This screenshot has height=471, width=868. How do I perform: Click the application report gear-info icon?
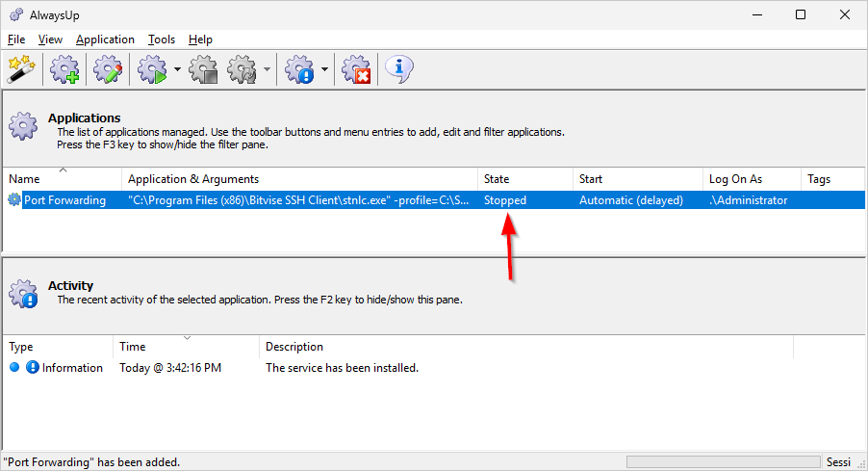point(299,69)
